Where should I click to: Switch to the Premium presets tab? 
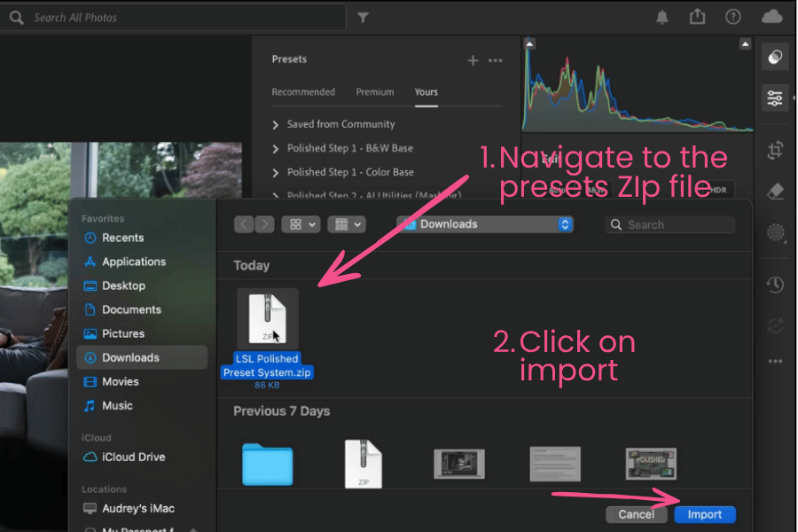[375, 92]
